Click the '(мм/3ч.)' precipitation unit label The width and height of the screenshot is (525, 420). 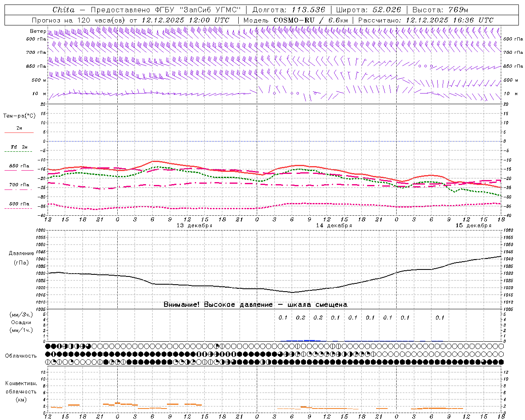21,315
